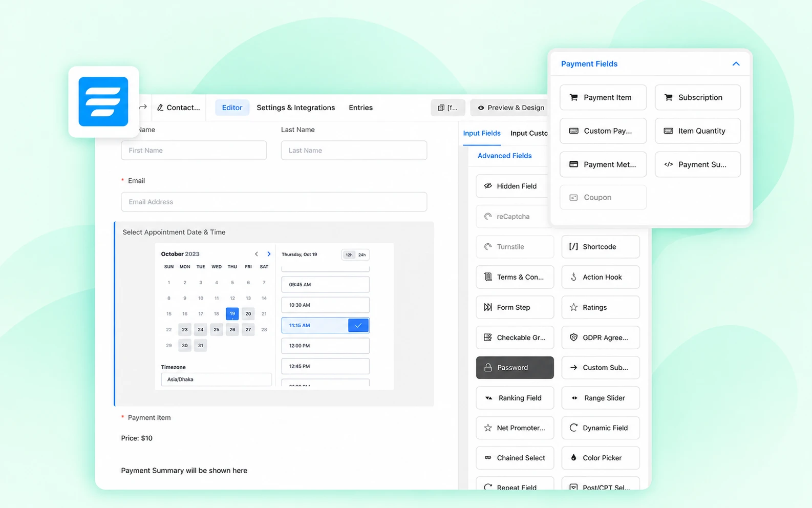Open the Entries tab

coord(361,108)
